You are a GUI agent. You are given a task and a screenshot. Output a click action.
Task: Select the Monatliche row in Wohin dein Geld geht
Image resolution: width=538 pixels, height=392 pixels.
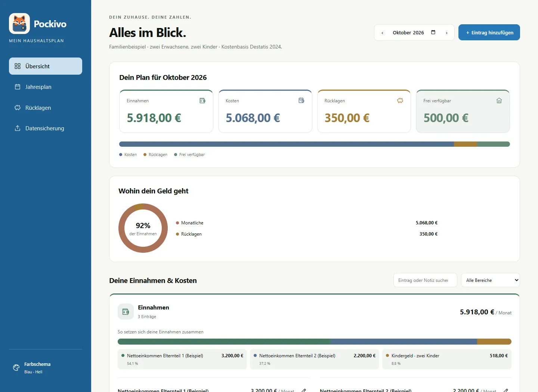tap(307, 223)
